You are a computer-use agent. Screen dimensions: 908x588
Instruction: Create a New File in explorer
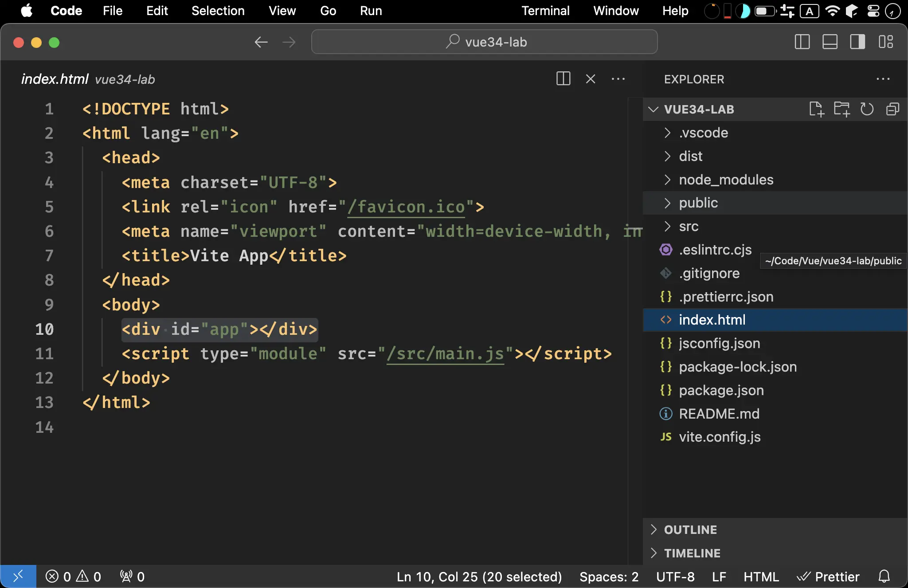pyautogui.click(x=816, y=109)
